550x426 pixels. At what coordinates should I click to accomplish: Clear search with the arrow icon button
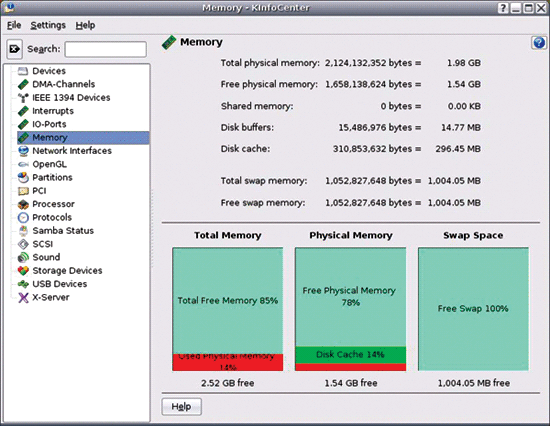pyautogui.click(x=14, y=49)
